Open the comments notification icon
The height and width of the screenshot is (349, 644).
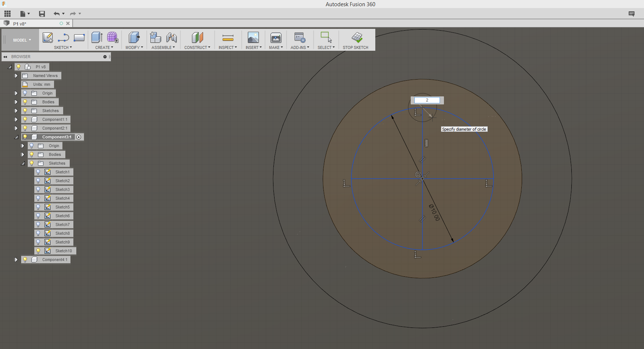click(632, 14)
